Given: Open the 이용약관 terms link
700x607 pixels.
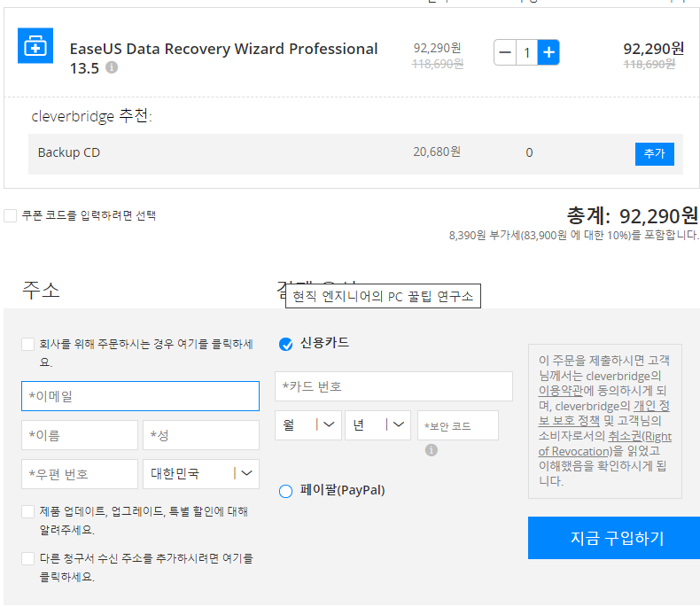Looking at the screenshot, I should tap(560, 391).
